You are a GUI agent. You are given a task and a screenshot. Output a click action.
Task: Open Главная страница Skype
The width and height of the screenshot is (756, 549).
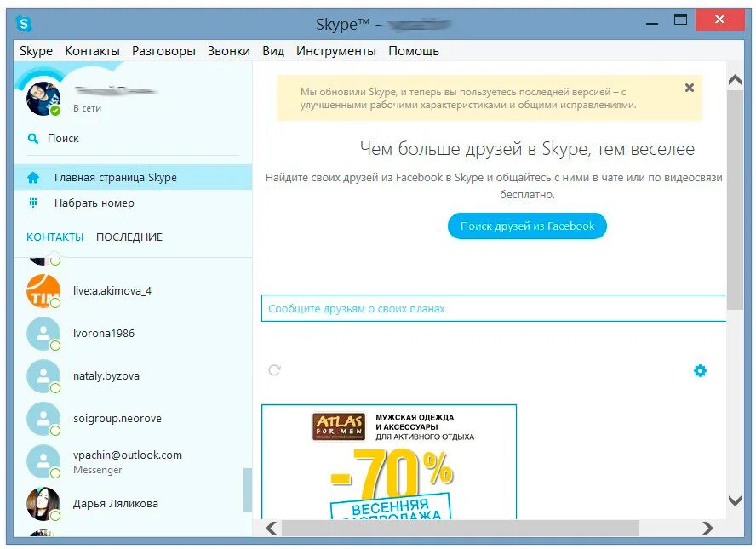coord(133,177)
